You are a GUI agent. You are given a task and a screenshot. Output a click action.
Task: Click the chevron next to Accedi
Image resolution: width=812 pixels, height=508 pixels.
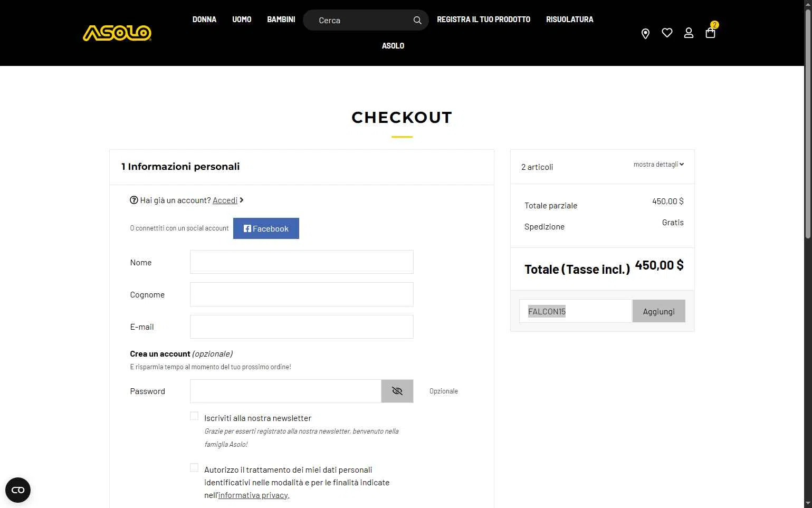click(242, 200)
